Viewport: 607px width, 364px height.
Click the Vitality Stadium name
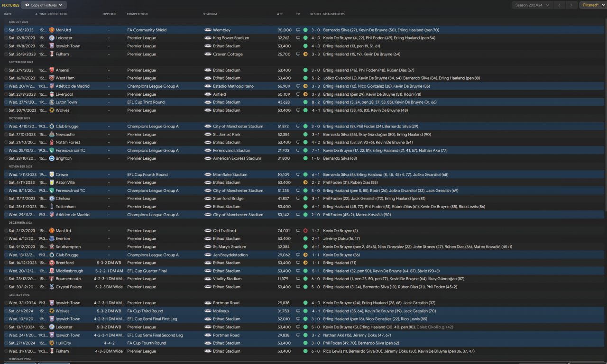coord(227,279)
